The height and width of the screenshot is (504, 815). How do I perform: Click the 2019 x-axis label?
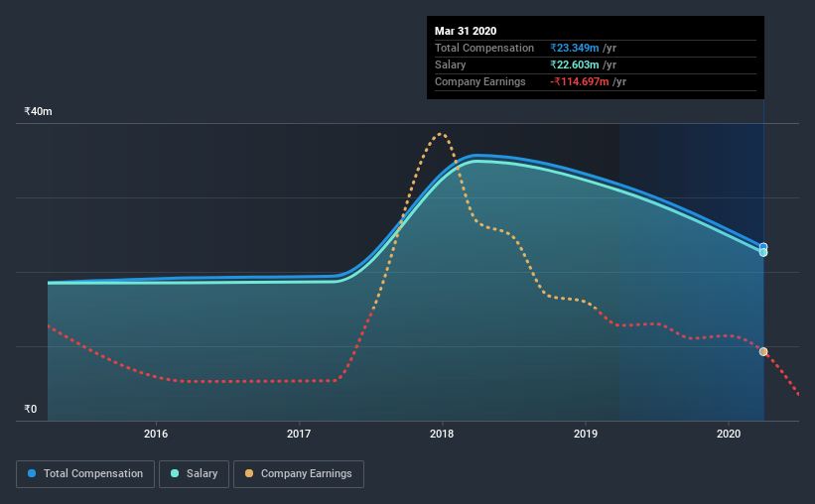click(586, 434)
